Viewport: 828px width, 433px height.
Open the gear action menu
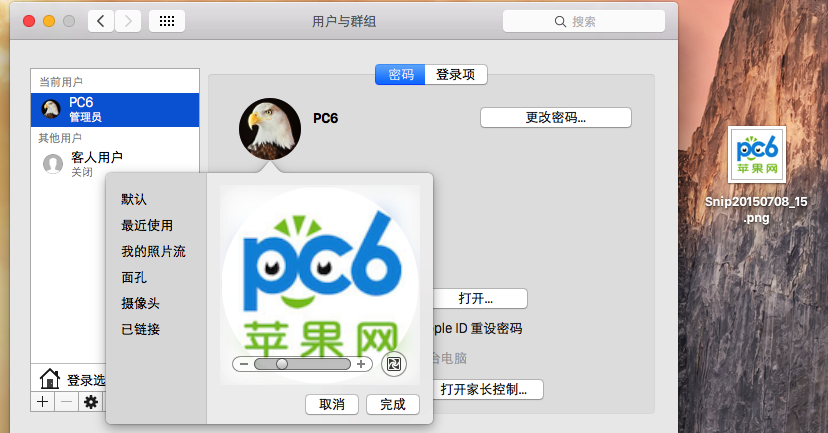[91, 402]
